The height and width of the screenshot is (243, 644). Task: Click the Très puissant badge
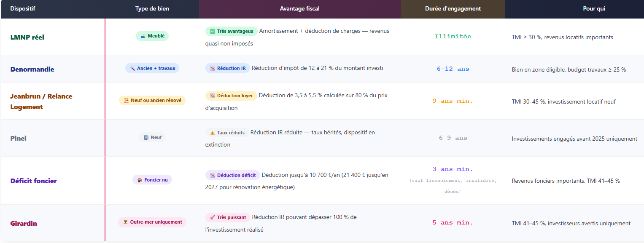[228, 217]
